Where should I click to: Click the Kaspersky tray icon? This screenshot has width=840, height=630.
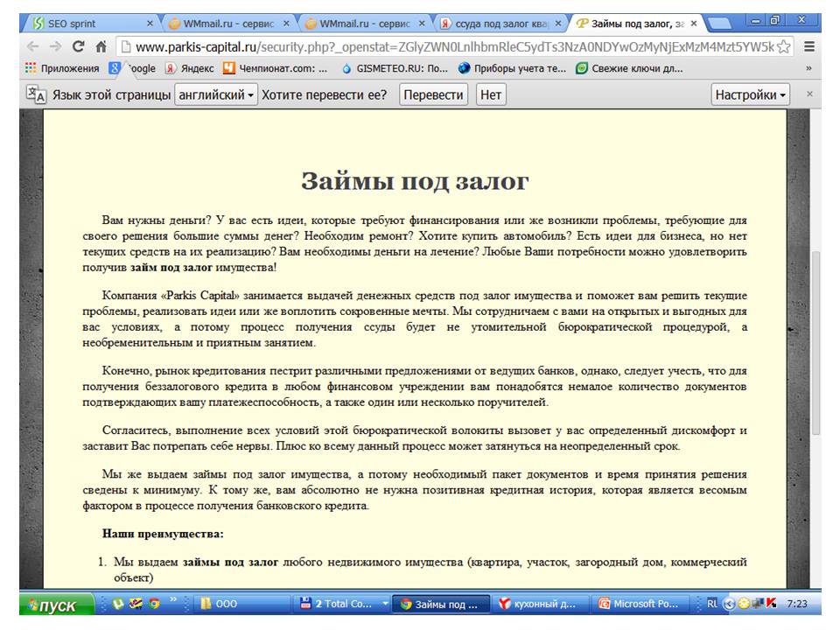point(772,604)
